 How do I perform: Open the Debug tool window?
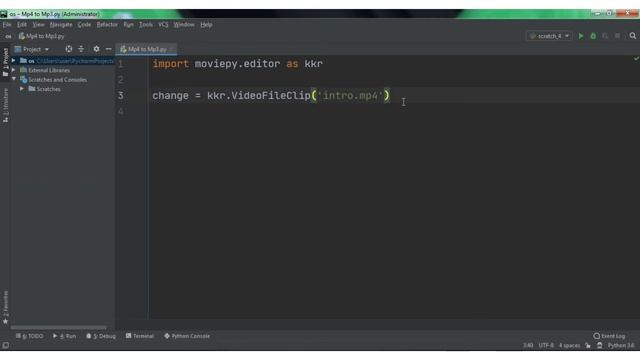(x=101, y=336)
